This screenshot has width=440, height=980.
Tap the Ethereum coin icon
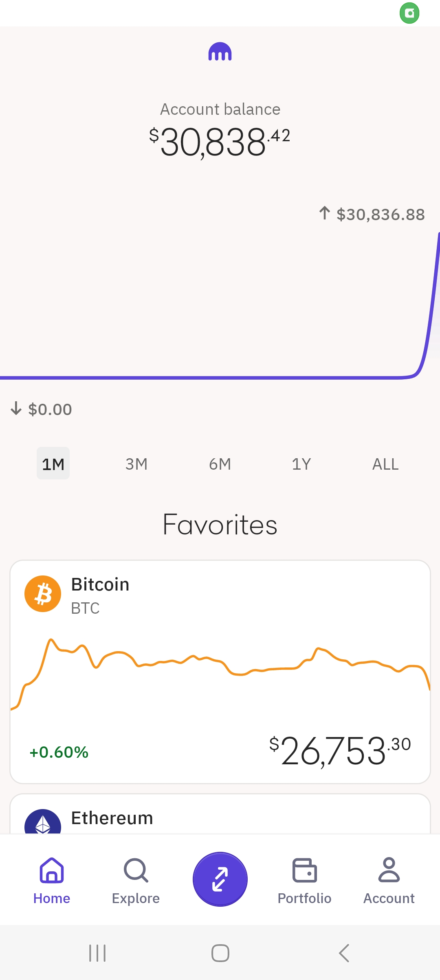pos(43,822)
